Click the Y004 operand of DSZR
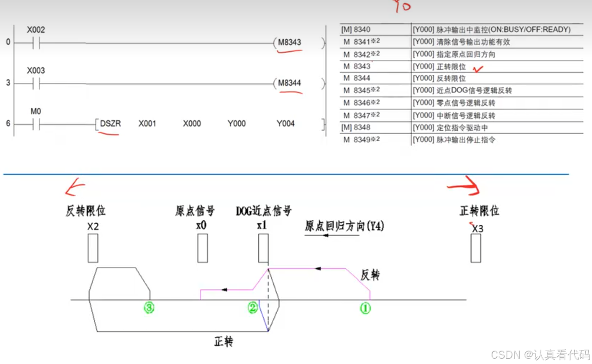Screen dimensions: 592x364 click(285, 124)
